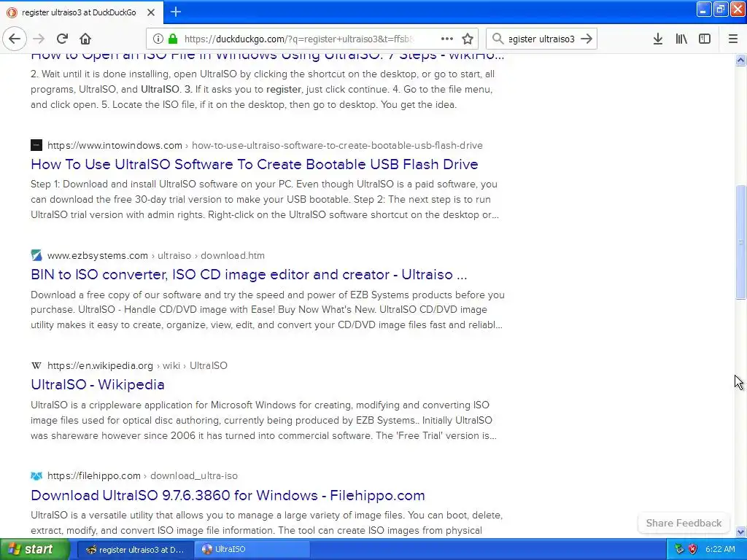Click the ezbsystems Download a free copy snippet
This screenshot has width=747, height=560.
(x=267, y=309)
